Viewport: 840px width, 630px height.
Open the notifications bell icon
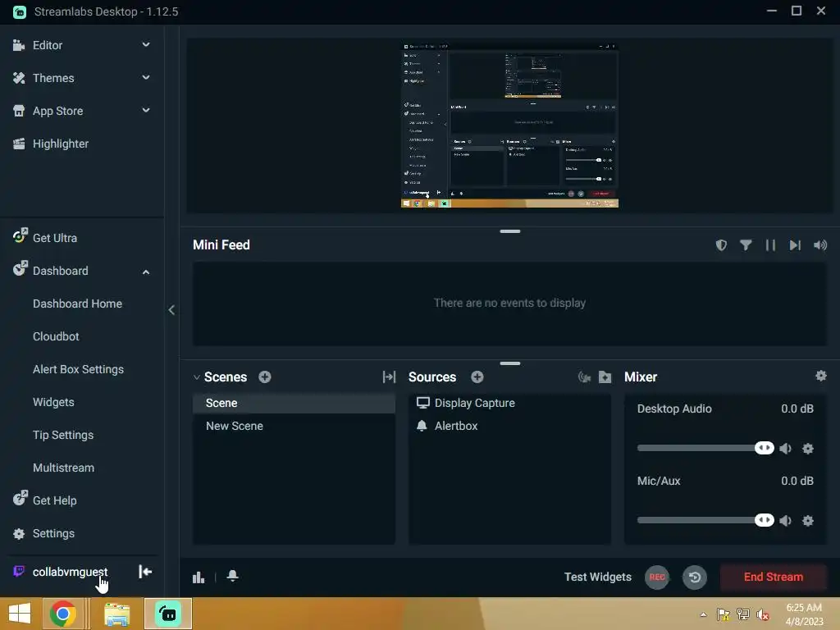232,576
